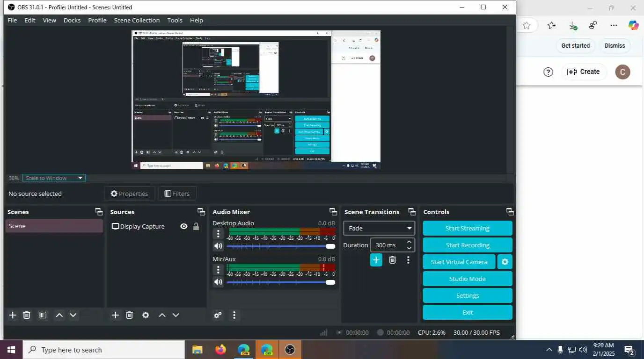644x359 pixels.
Task: Toggle Studio Mode
Action: point(468,279)
